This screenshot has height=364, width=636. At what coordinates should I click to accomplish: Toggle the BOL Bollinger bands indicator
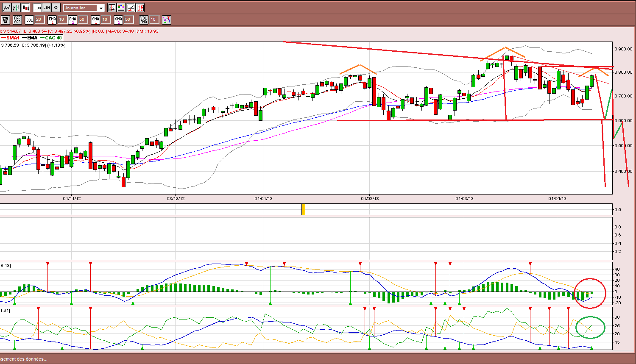[x=29, y=19]
